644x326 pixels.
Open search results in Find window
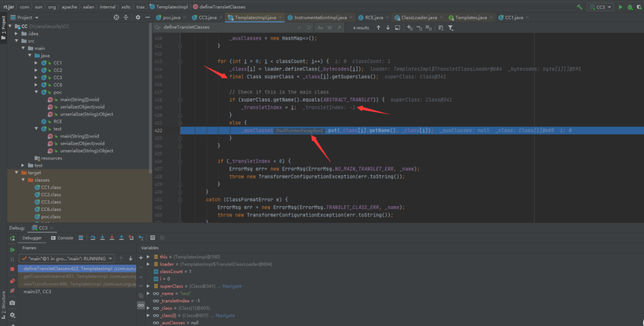pyautogui.click(x=397, y=28)
